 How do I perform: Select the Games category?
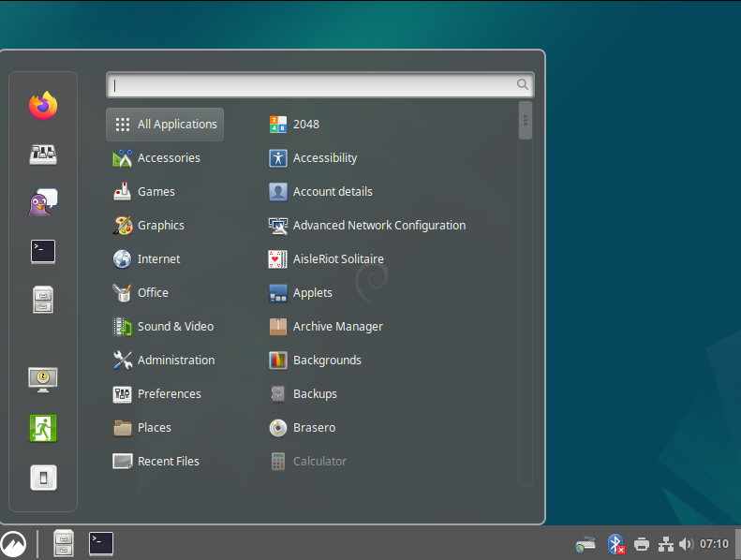143,192
